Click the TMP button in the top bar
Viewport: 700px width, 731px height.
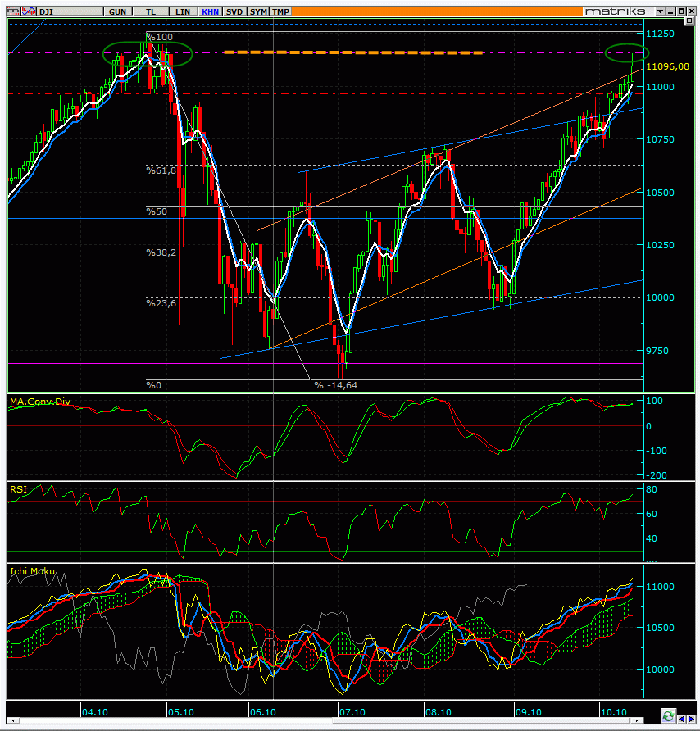pyautogui.click(x=280, y=11)
